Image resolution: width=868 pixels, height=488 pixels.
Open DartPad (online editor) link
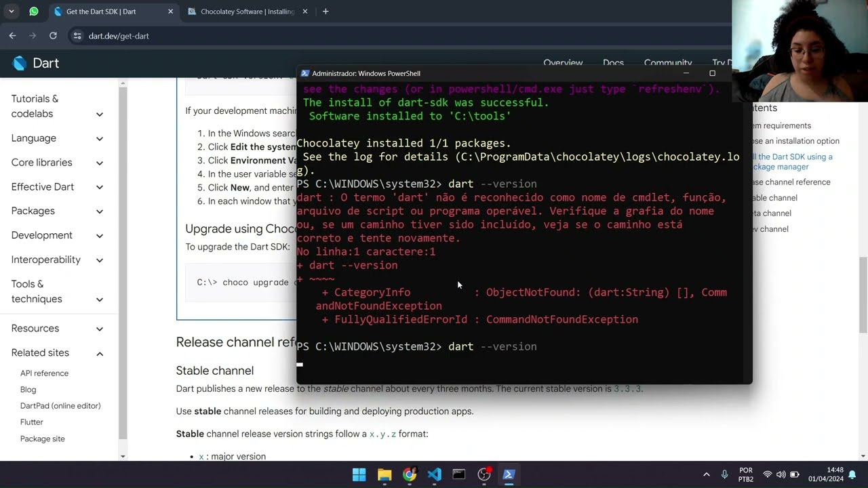(60, 406)
